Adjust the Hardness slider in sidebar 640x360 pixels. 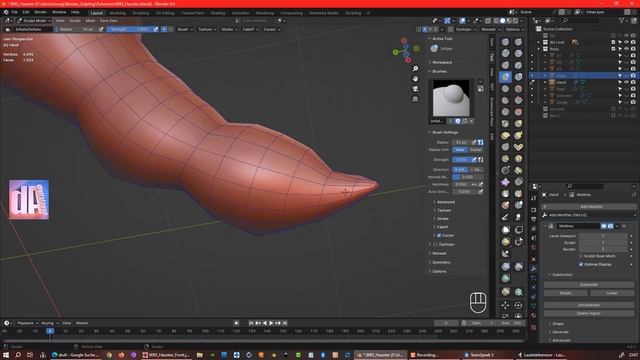pyautogui.click(x=462, y=184)
